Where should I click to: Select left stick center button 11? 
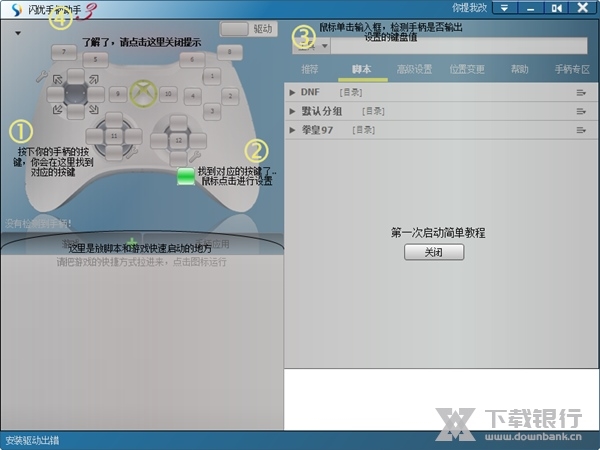[114, 136]
